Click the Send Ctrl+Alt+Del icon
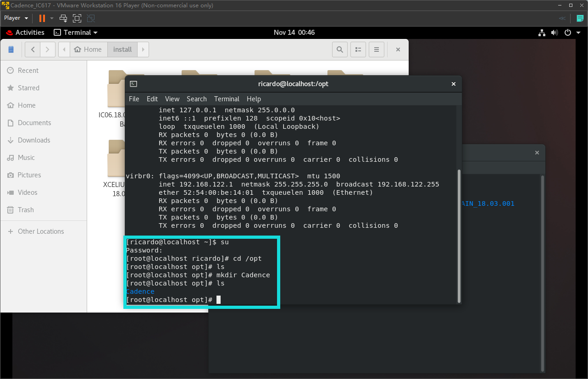 click(63, 18)
